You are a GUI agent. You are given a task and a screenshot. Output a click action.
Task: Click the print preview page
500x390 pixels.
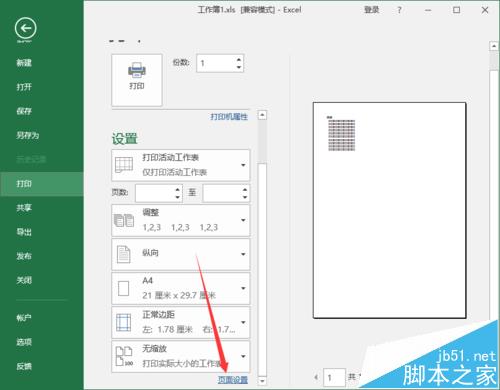pyautogui.click(x=389, y=210)
